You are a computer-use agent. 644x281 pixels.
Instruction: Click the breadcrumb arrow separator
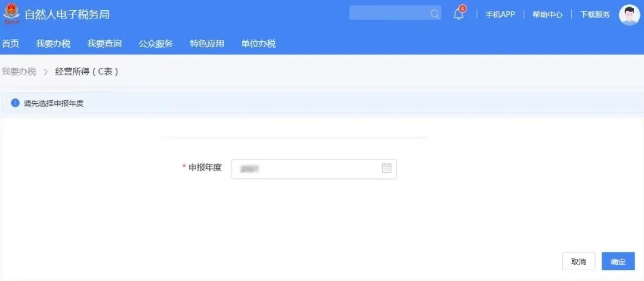(45, 72)
